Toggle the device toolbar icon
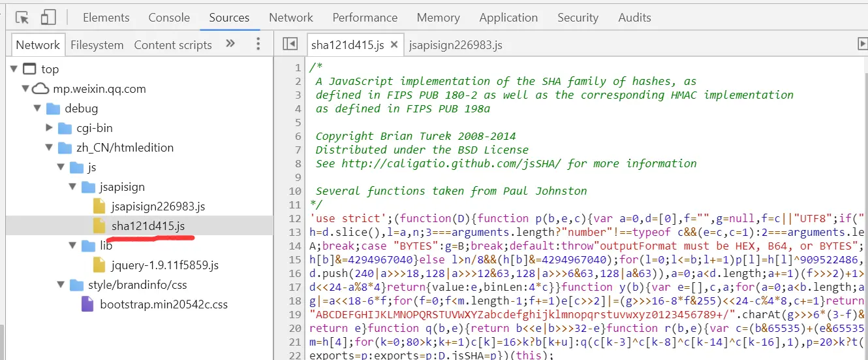This screenshot has height=360, width=868. click(48, 18)
